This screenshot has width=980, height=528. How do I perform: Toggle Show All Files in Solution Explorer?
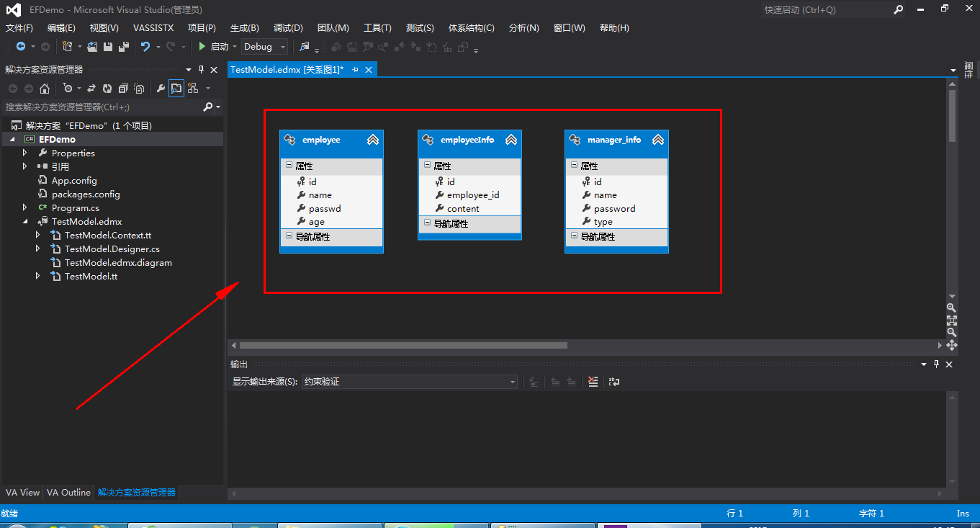[139, 89]
